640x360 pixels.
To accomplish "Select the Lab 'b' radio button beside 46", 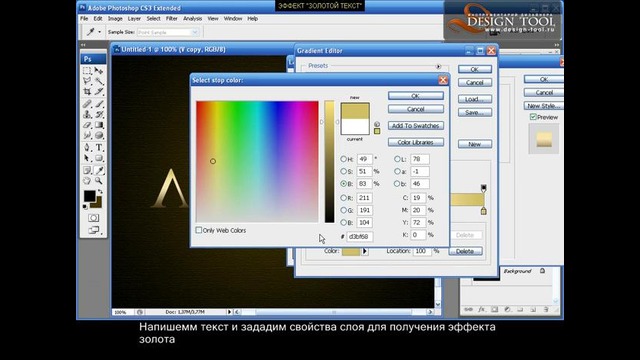I will pyautogui.click(x=397, y=184).
